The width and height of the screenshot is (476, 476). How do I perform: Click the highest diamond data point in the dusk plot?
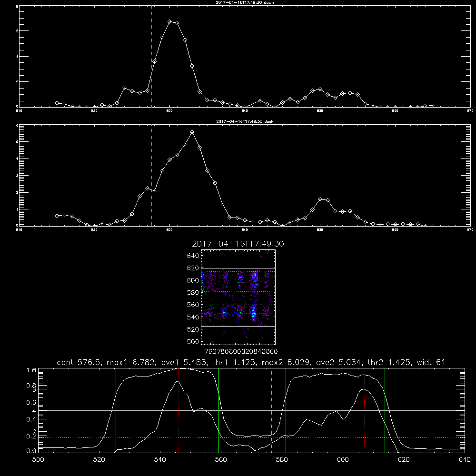192,132
